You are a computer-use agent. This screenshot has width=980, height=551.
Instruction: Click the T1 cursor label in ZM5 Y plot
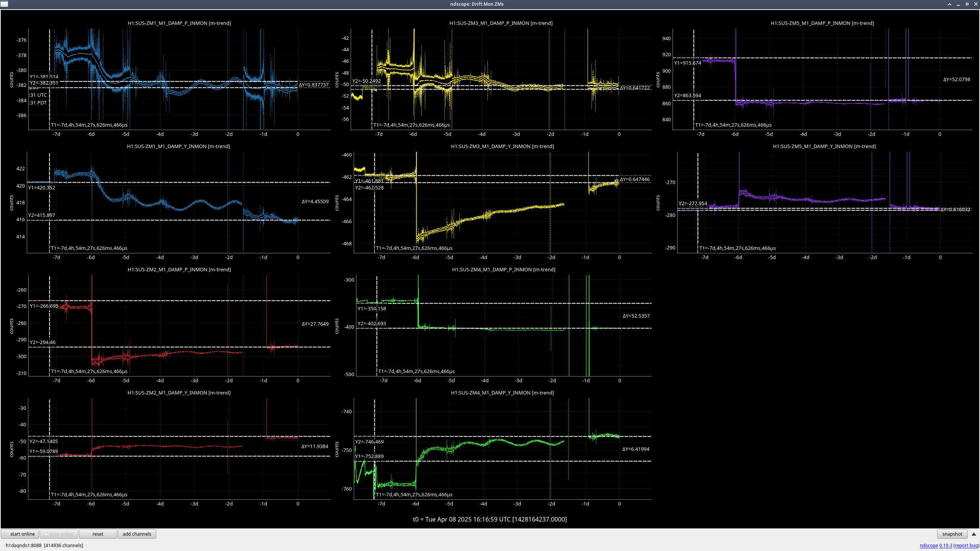tap(738, 248)
